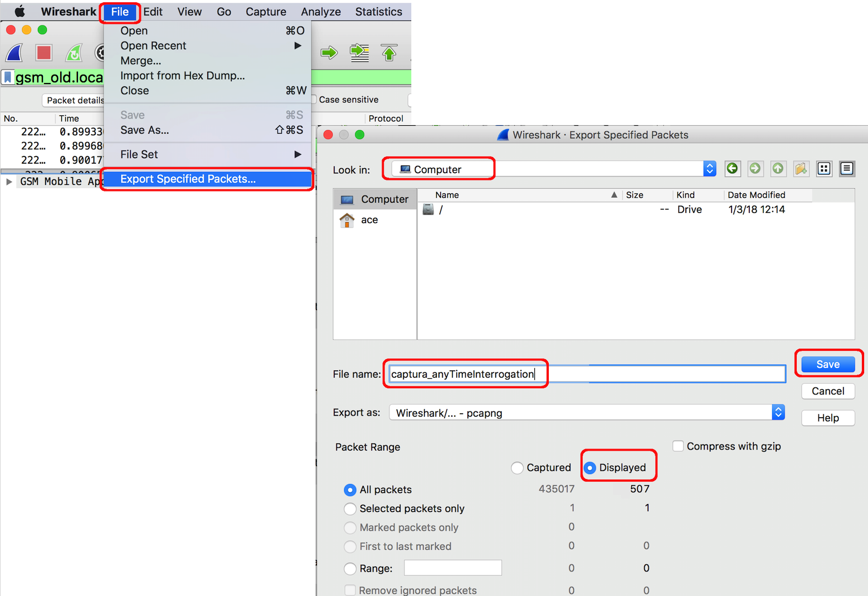Open the Export as format dropdown
Viewport: 868px width, 596px height.
[587, 413]
